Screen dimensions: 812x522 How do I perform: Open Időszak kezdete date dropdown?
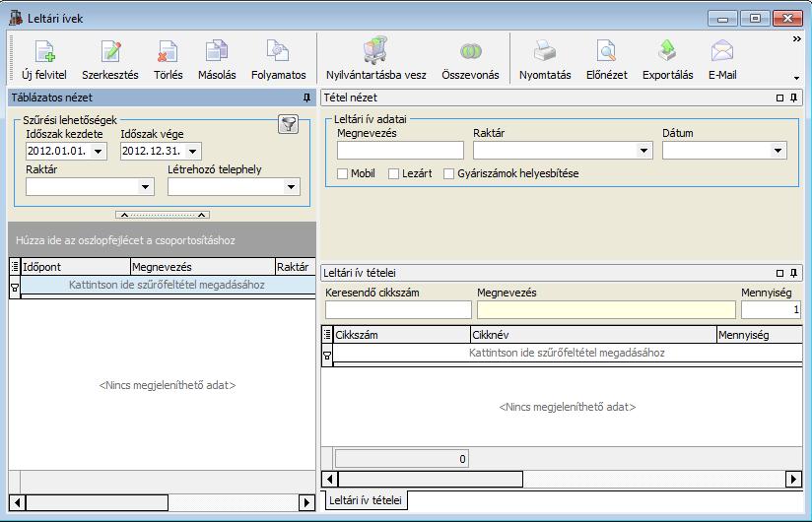(98, 152)
